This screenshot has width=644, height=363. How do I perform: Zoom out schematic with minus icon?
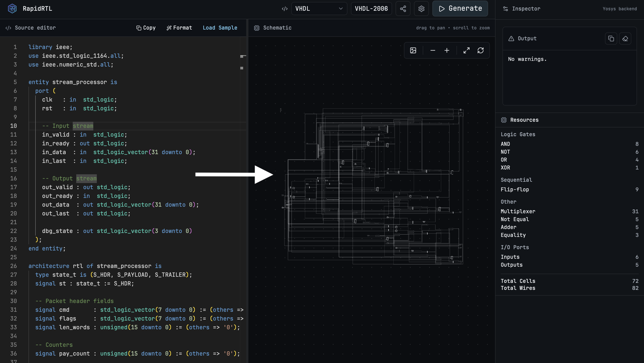433,50
